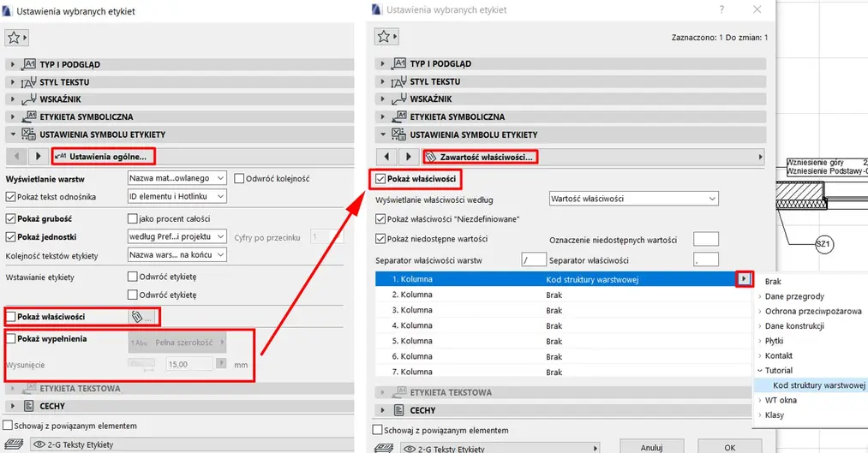Expand Dane przegrody submenu
This screenshot has width=868, height=453.
pos(794,296)
